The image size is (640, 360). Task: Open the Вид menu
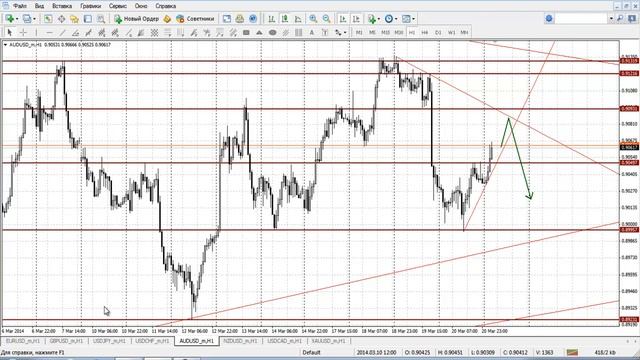[39, 6]
